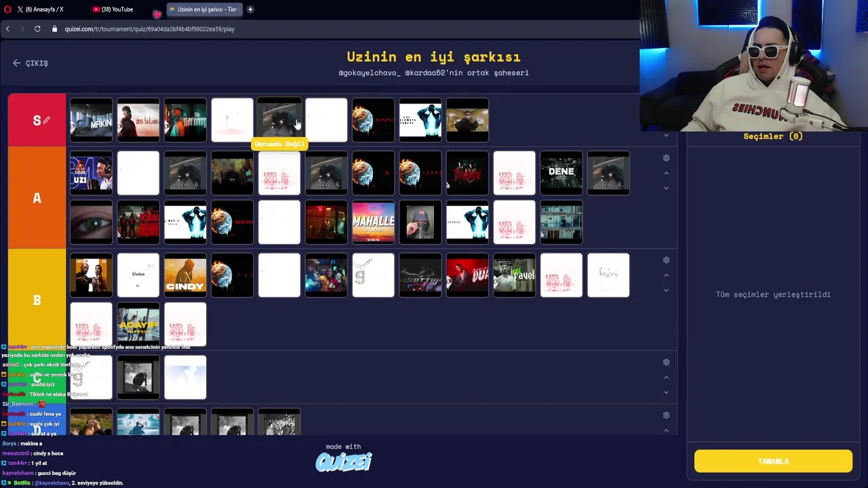Move tier B up with chevron
This screenshot has width=868, height=488.
[666, 276]
